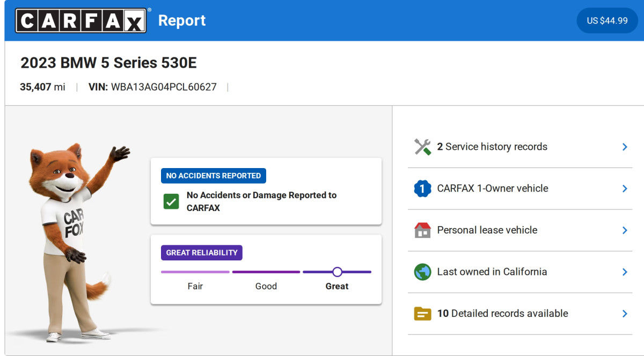The width and height of the screenshot is (644, 356).
Task: Select the No Accidents Reported badge
Action: [213, 176]
